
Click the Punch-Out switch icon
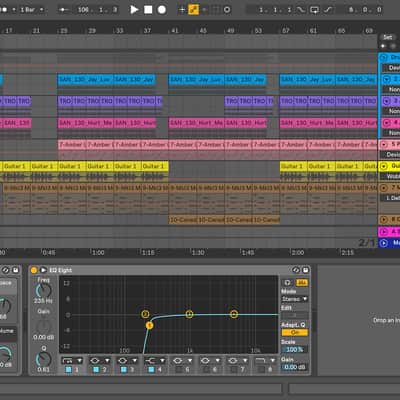328,10
